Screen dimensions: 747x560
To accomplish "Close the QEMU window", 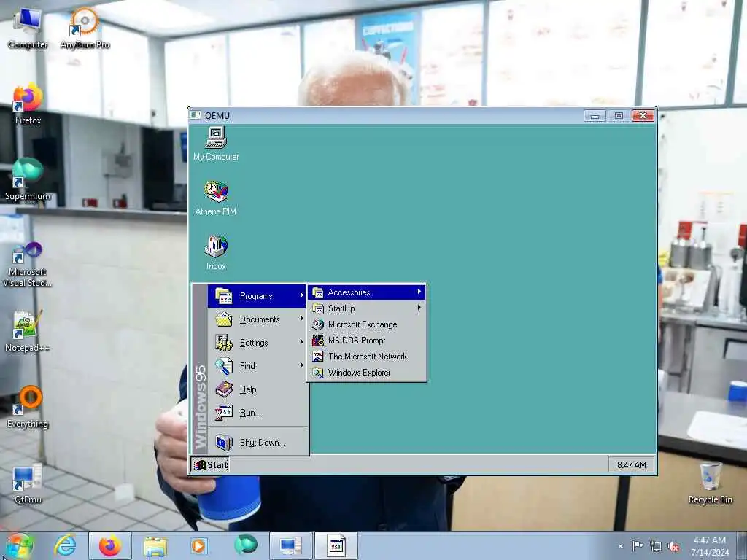I will pyautogui.click(x=643, y=116).
